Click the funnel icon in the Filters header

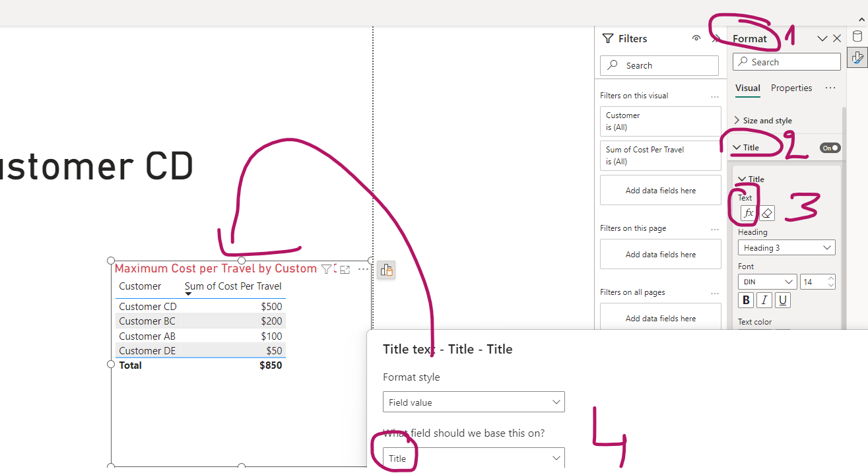(x=609, y=39)
